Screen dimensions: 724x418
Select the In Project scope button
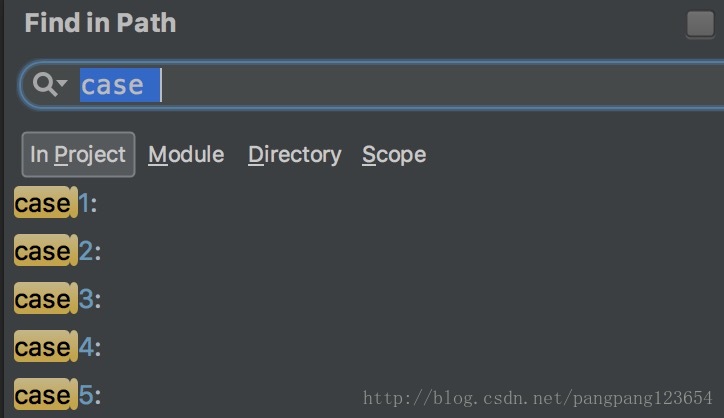pyautogui.click(x=78, y=154)
